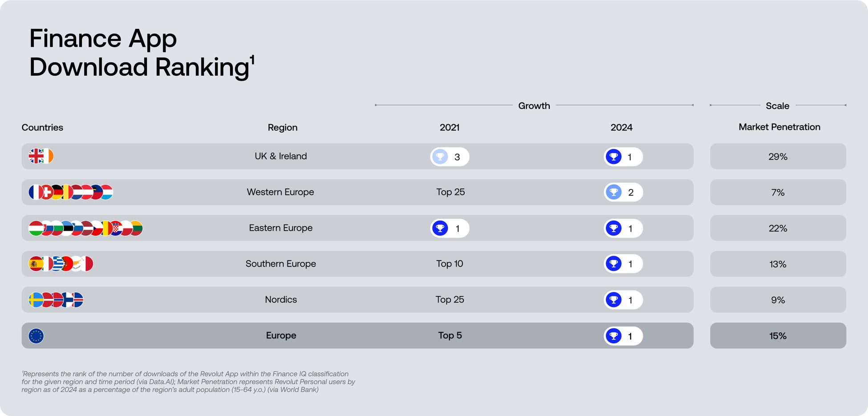The image size is (868, 416).
Task: Click Eastern Europe 2021 trophy rank 1
Action: (450, 228)
